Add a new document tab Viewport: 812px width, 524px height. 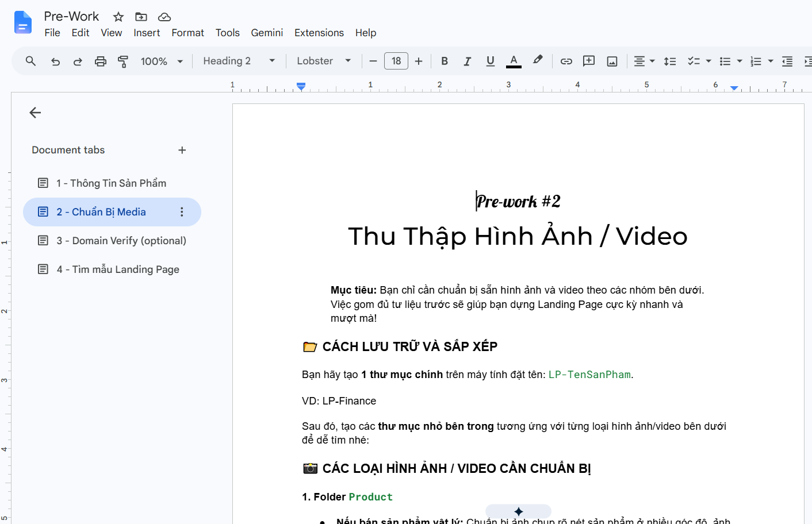pos(182,150)
